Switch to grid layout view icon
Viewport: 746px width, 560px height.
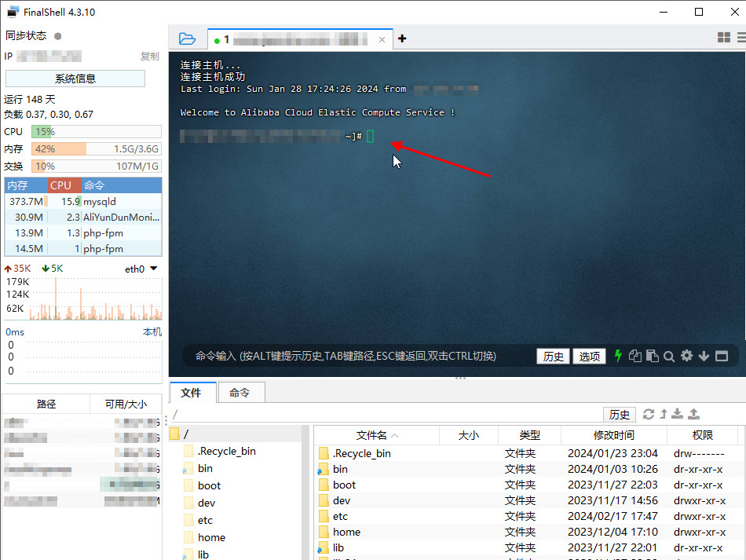pyautogui.click(x=724, y=38)
